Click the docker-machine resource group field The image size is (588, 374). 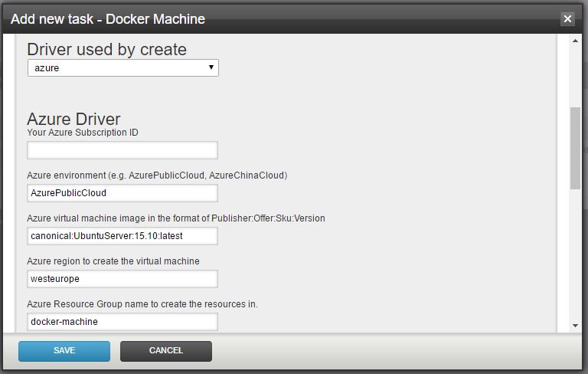[122, 321]
